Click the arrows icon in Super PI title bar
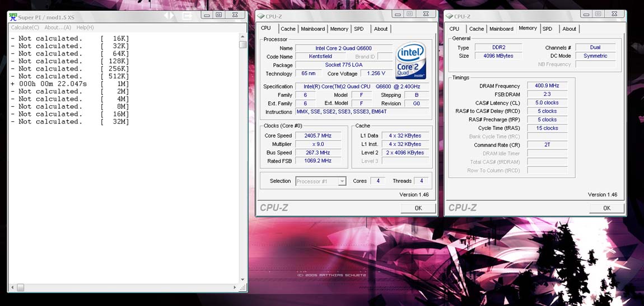 (x=169, y=16)
